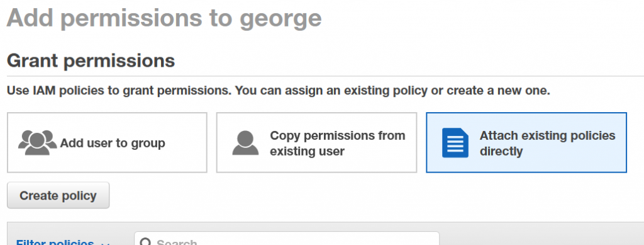Select the 'Add user to group' option card

107,142
